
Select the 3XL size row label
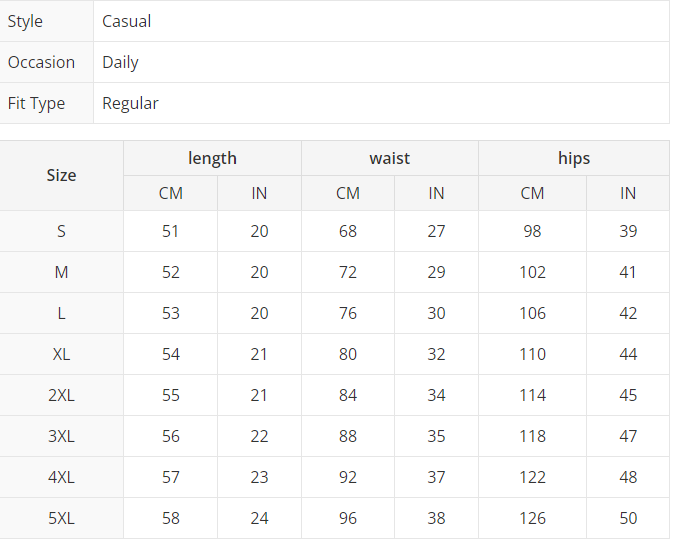pyautogui.click(x=61, y=436)
